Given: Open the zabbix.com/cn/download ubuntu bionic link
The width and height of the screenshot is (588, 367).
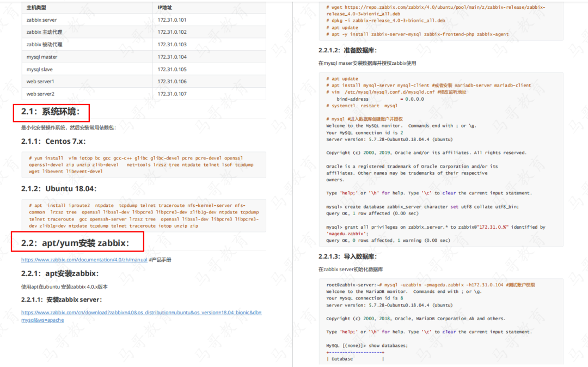Looking at the screenshot, I should click(142, 316).
